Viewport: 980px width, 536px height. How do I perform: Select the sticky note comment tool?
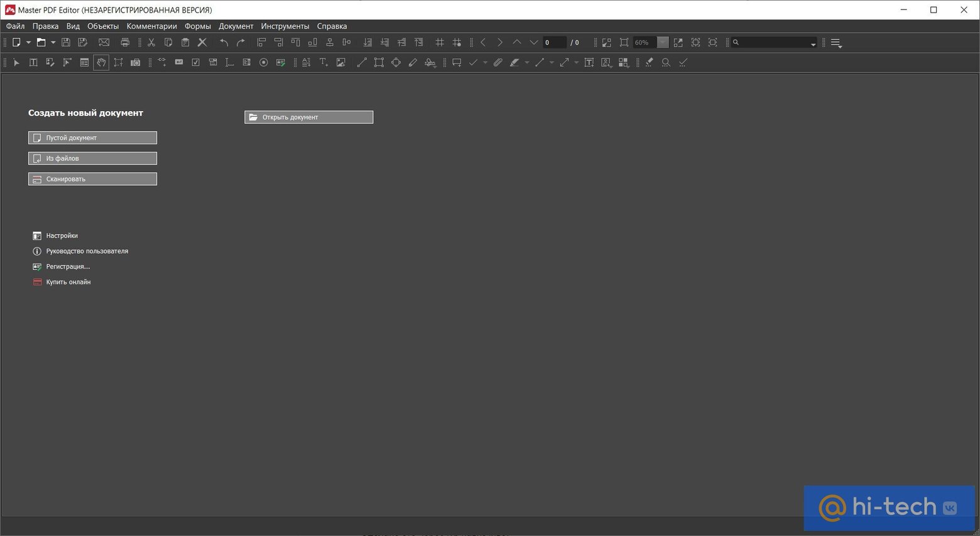[x=457, y=63]
